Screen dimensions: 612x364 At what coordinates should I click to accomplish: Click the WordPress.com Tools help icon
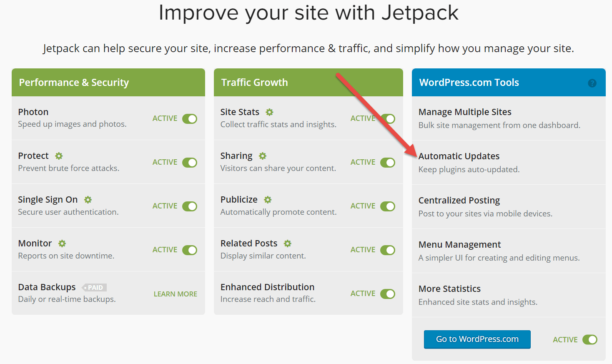point(592,83)
